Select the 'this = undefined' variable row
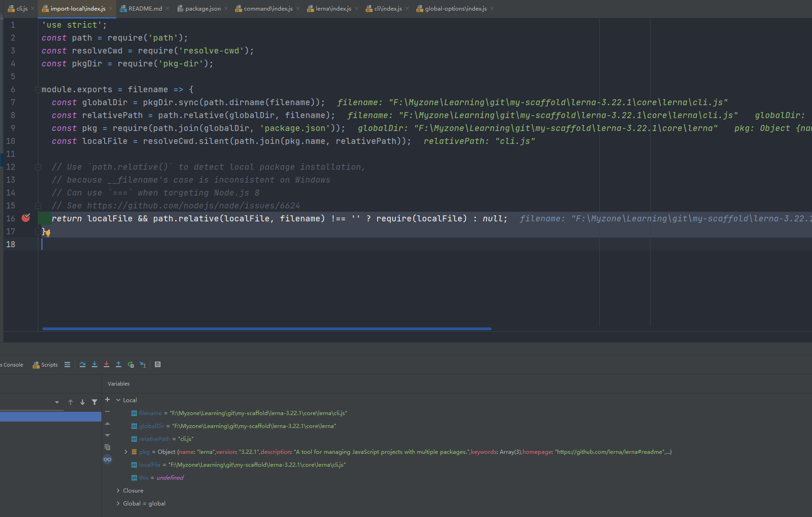 (x=456, y=478)
